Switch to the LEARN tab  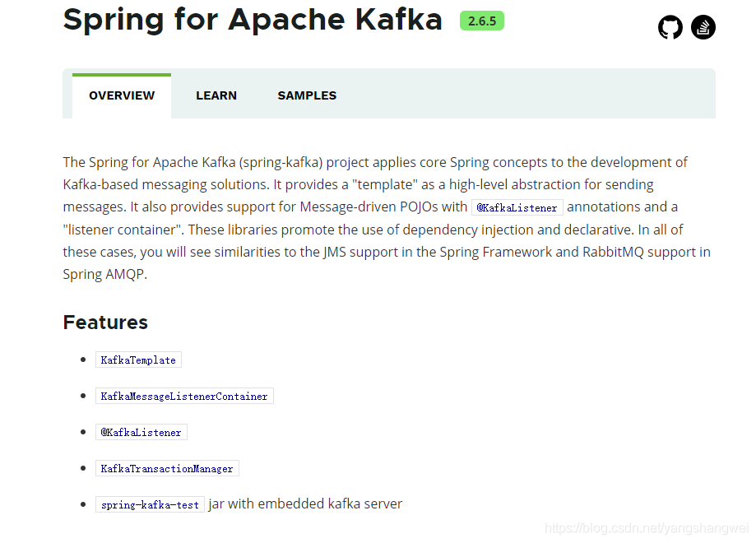coord(216,95)
